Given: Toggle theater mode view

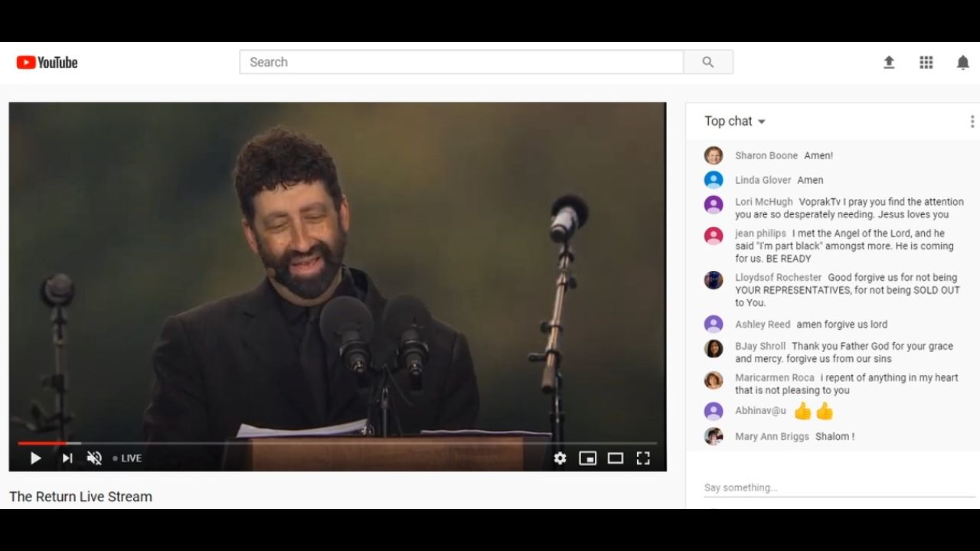Looking at the screenshot, I should click(615, 458).
